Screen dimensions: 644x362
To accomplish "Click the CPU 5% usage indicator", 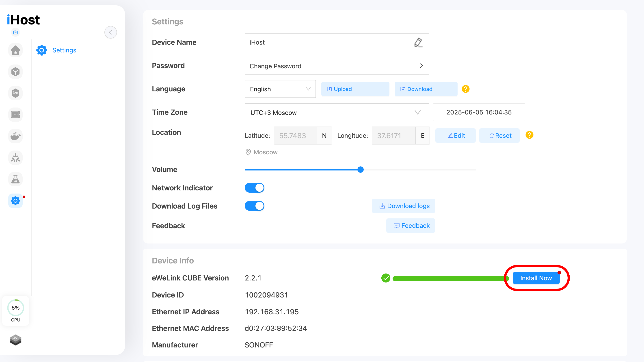I will pyautogui.click(x=15, y=311).
